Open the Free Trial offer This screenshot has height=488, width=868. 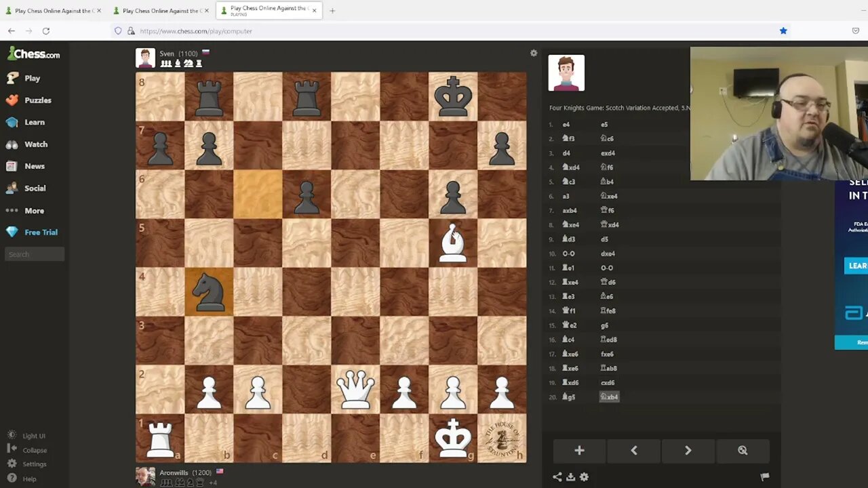(x=33, y=232)
